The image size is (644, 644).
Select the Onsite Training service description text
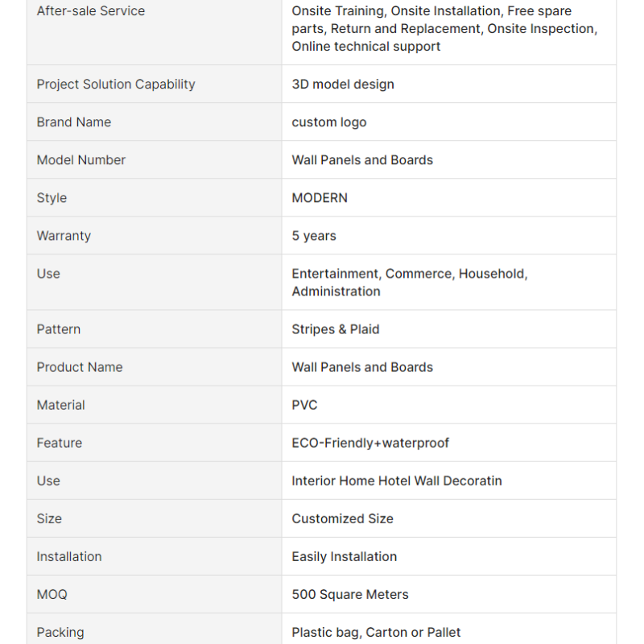click(x=444, y=29)
